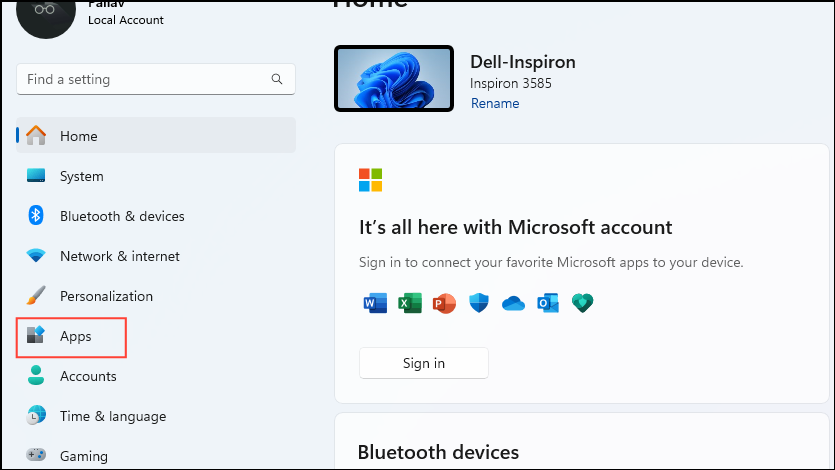Go to Bluetooth & devices
The width and height of the screenshot is (835, 470).
click(x=156, y=216)
